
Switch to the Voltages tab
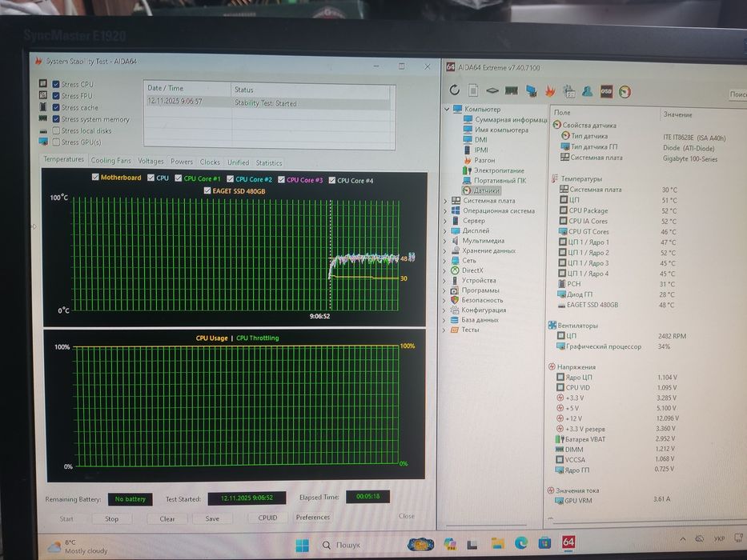tap(151, 161)
